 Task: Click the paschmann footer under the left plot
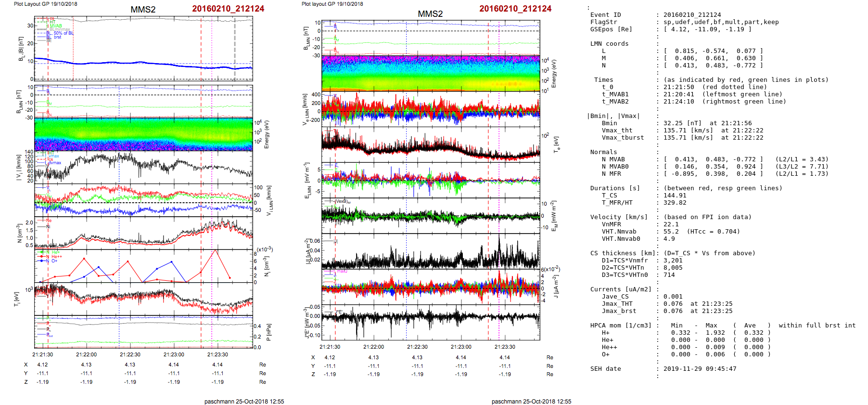click(x=244, y=401)
